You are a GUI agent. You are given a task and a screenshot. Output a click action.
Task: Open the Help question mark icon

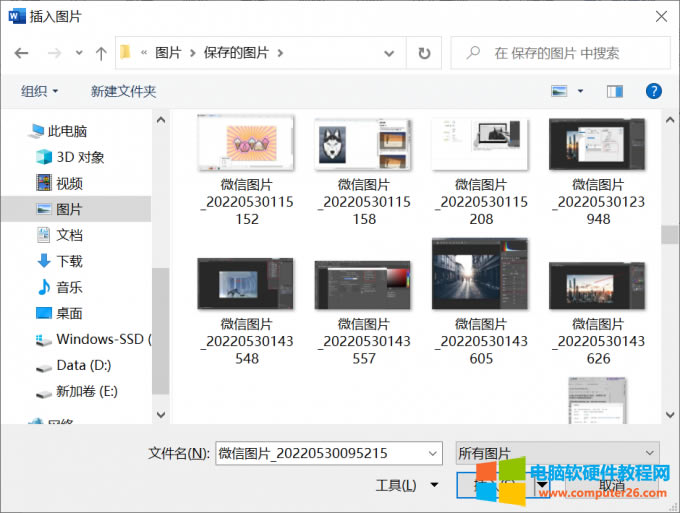click(654, 91)
